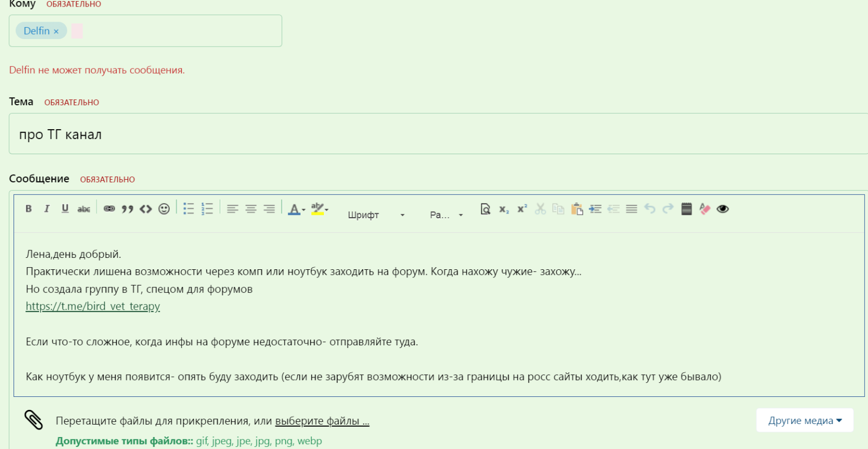Open the Шрифт font dropdown
The image size is (868, 449).
[x=376, y=215]
